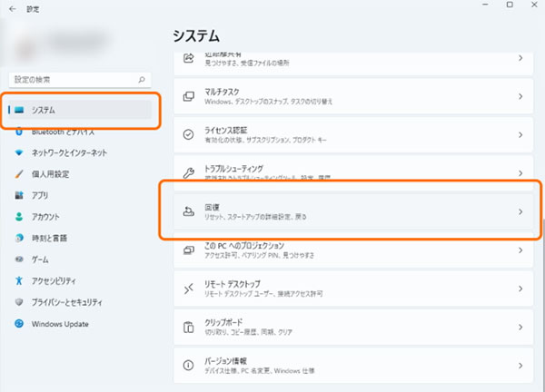545x392 pixels.
Task: Click the ゲーム controller icon
Action: tap(19, 260)
